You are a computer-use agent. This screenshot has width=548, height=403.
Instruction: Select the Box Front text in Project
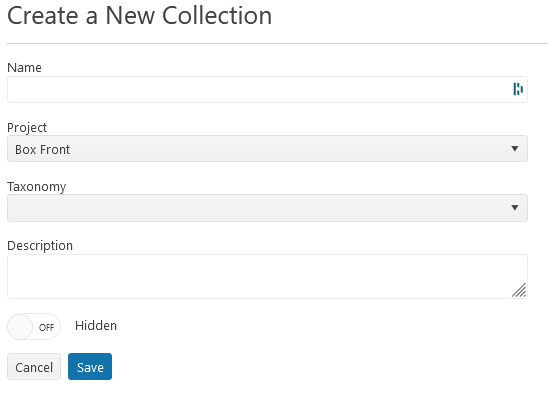[42, 150]
